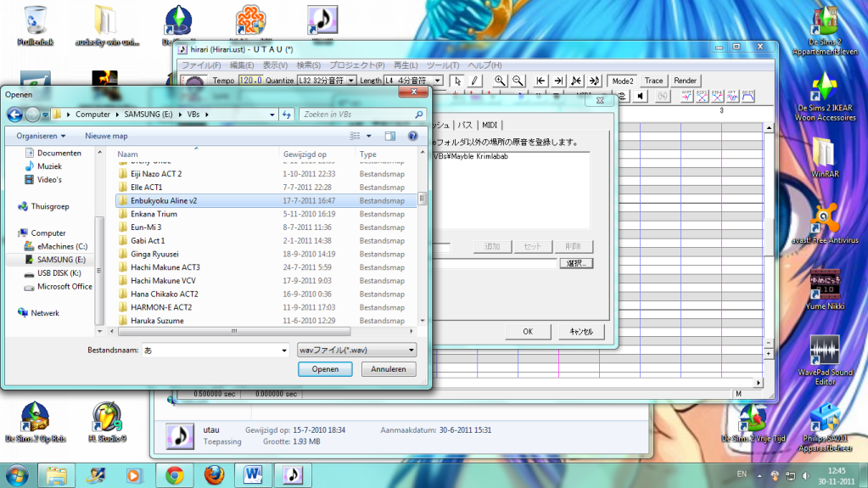This screenshot has height=488, width=868.
Task: Select the Enbukyoku Aline v2 folder
Action: [164, 200]
